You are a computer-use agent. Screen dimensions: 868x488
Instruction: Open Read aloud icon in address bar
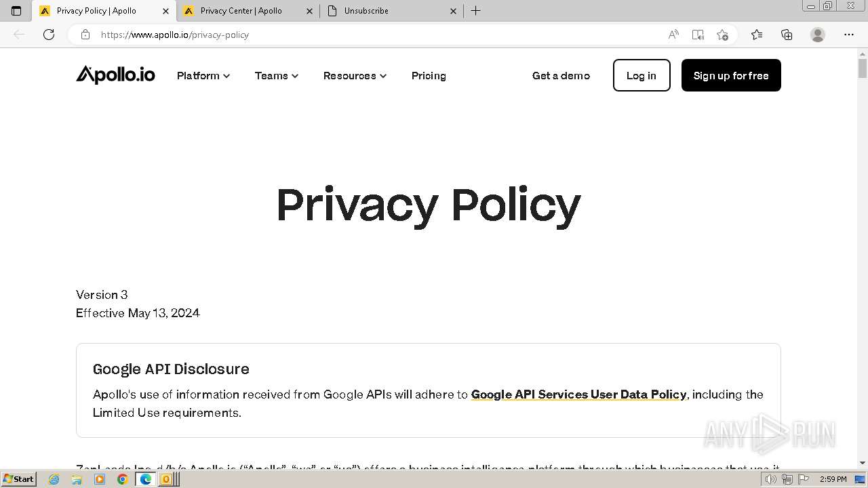pyautogui.click(x=673, y=35)
